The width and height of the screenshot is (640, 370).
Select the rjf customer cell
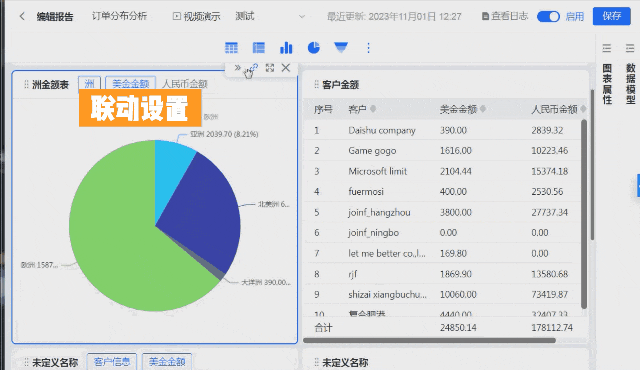pos(353,274)
